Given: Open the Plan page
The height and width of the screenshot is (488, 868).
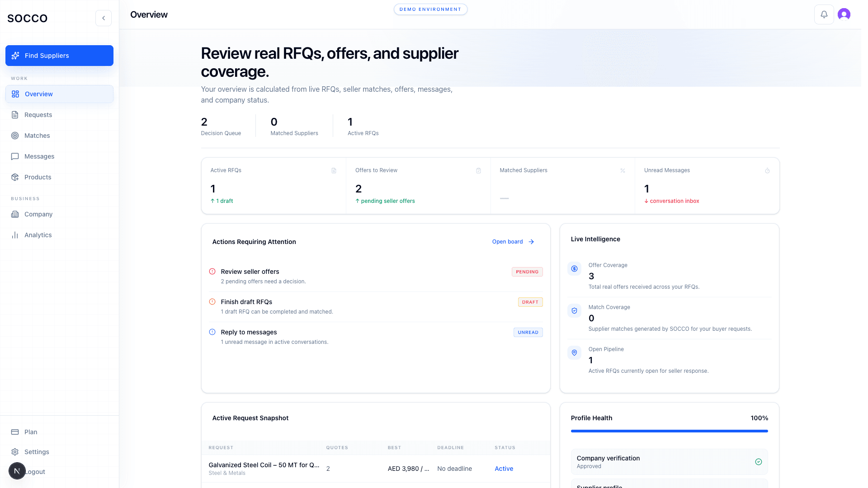Looking at the screenshot, I should (x=59, y=432).
